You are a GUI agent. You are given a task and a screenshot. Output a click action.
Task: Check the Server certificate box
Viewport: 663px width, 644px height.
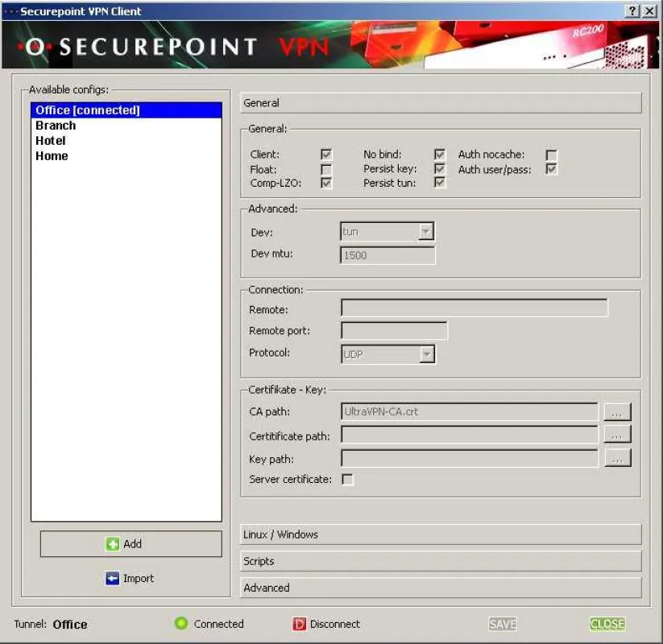pyautogui.click(x=347, y=480)
